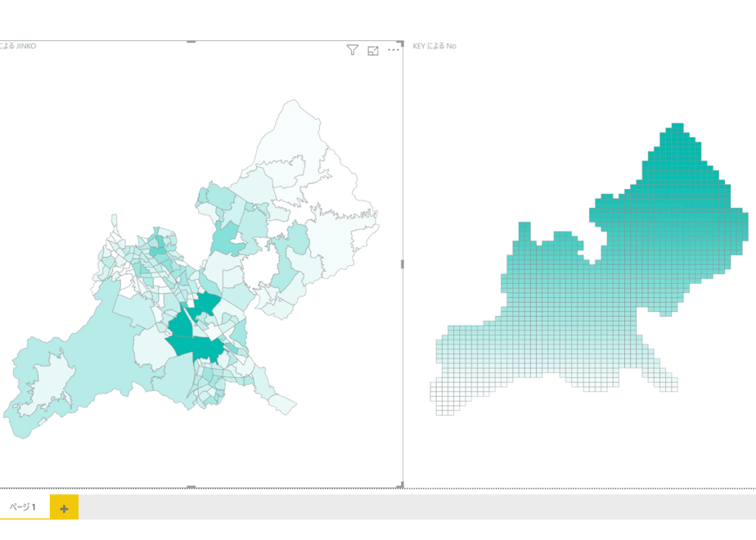The width and height of the screenshot is (756, 540).
Task: Open the more options ellipsis menu
Action: (394, 50)
